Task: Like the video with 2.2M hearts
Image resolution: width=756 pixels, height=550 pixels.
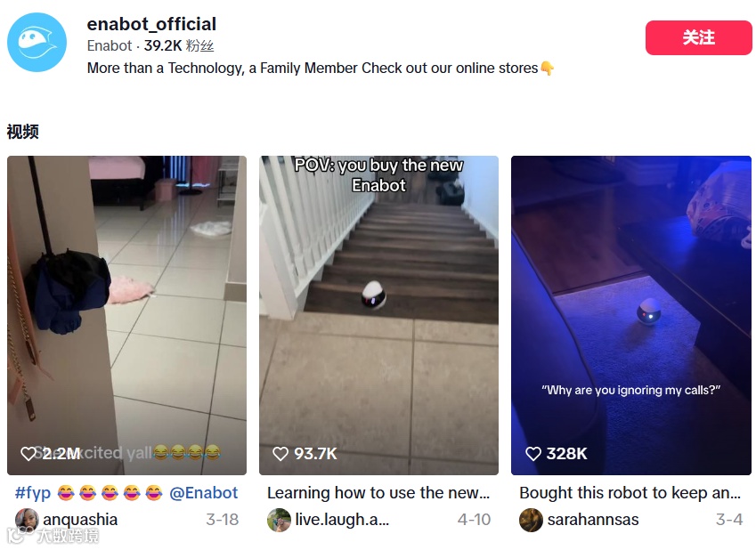Action: 28,453
